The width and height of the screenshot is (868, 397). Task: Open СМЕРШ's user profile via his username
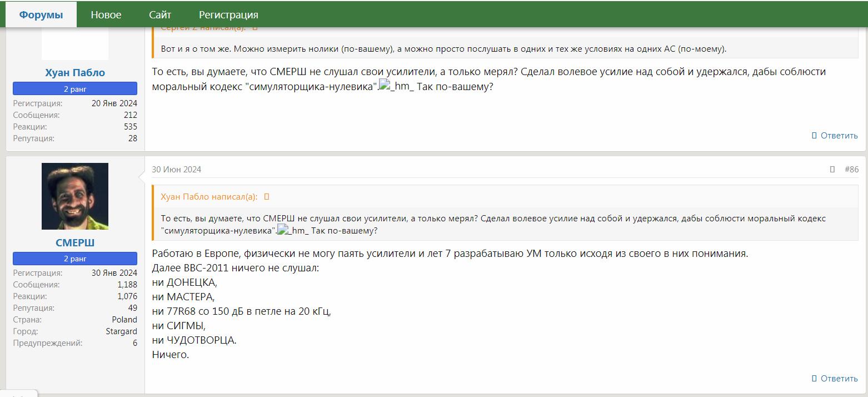pos(74,242)
